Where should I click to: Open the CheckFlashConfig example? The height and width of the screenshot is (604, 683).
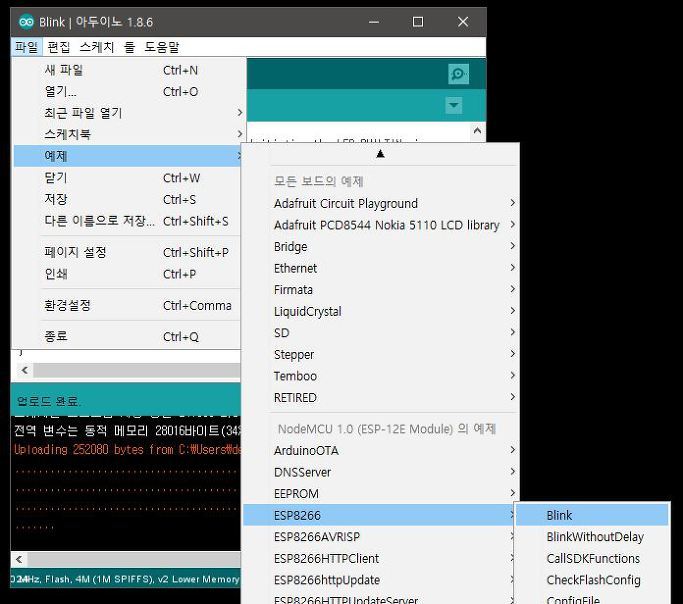tap(592, 580)
